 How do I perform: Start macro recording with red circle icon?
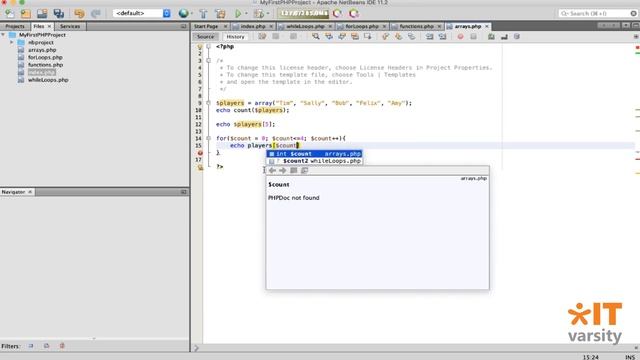pyautogui.click(x=460, y=37)
